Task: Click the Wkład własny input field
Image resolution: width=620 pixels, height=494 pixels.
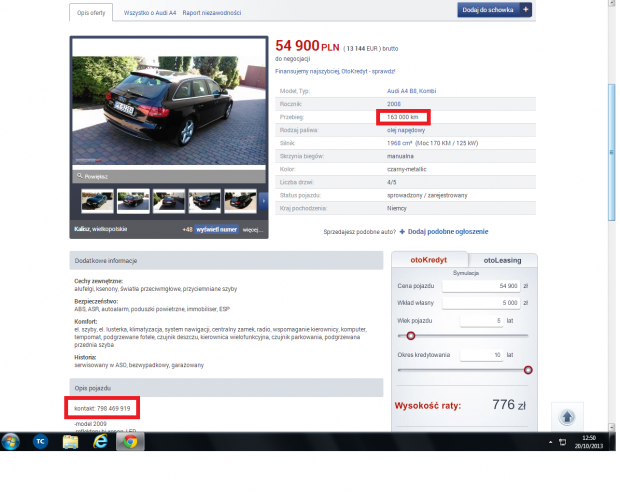Action: (480, 302)
